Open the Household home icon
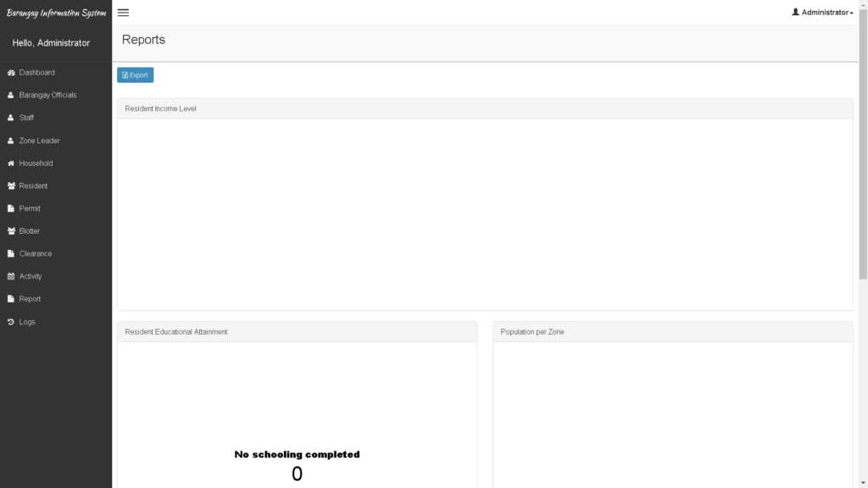The width and height of the screenshot is (868, 488). [12, 163]
